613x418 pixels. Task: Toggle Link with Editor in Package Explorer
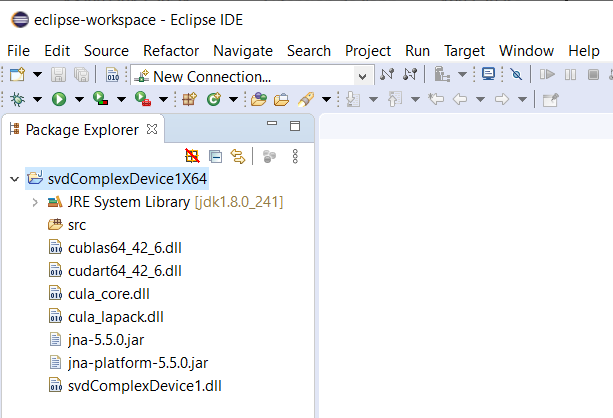238,156
